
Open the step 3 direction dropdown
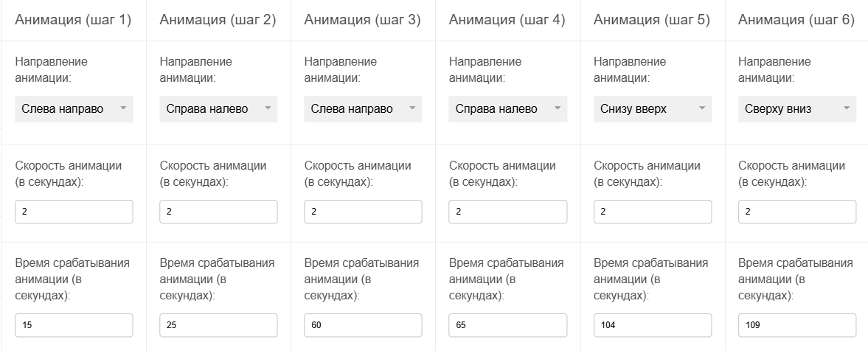363,109
